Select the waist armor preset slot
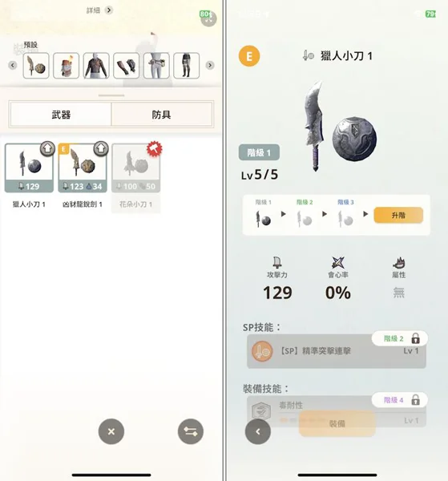448x481 pixels. tap(156, 66)
